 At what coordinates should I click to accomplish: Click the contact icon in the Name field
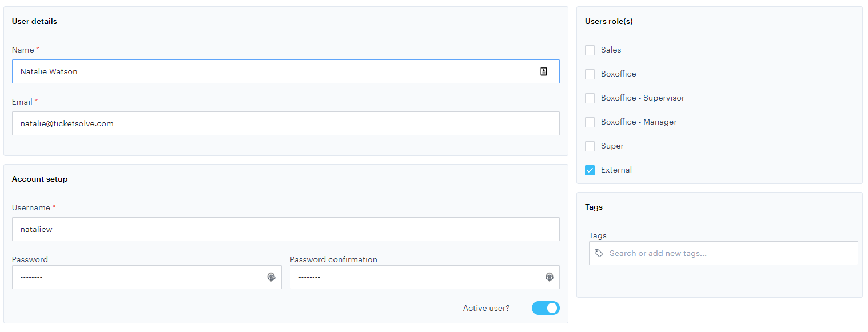tap(544, 71)
